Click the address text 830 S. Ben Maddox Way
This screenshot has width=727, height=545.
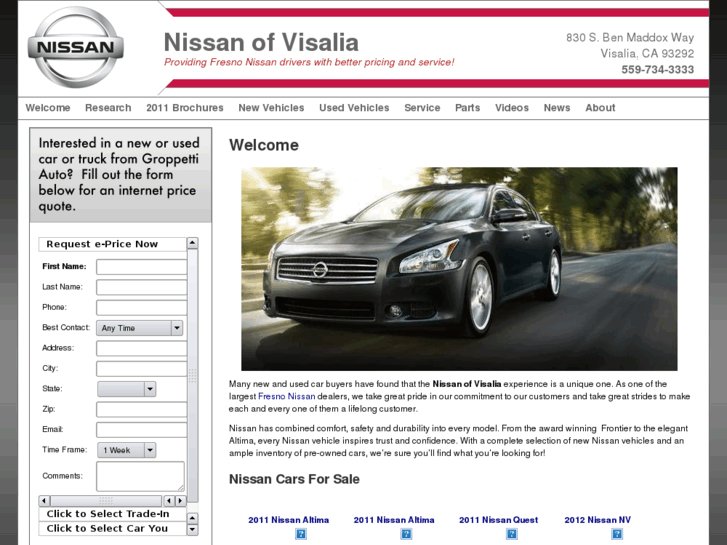630,38
